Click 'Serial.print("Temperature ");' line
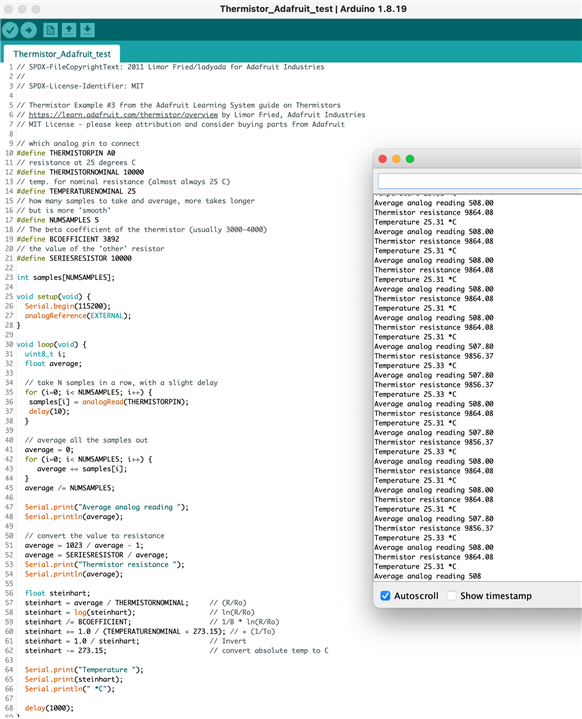 [84, 670]
